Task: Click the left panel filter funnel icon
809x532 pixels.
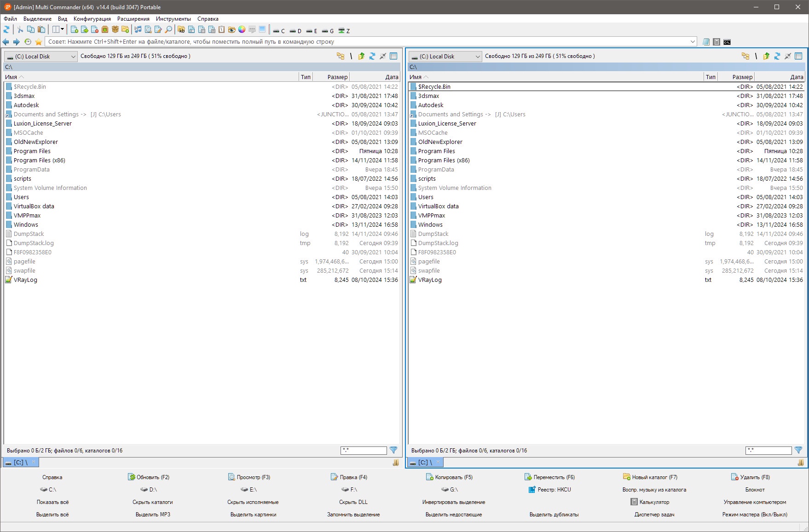Action: (393, 450)
